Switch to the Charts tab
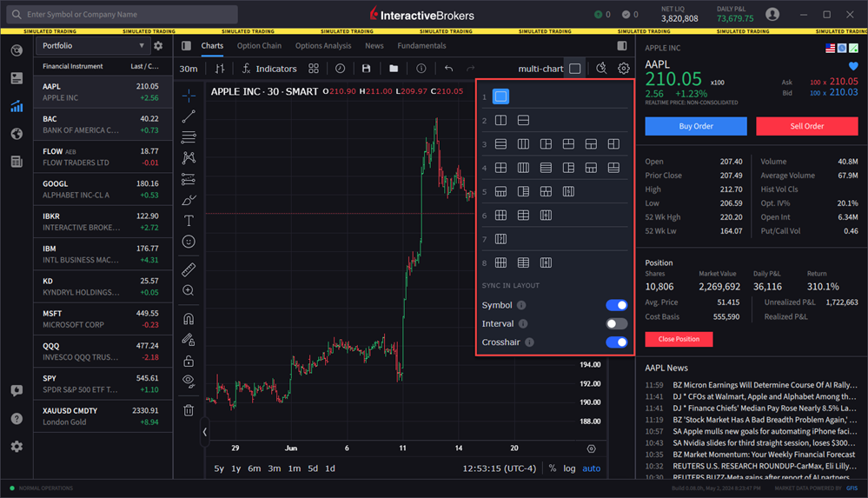Screen dimensions: 868x498 pyautogui.click(x=212, y=46)
